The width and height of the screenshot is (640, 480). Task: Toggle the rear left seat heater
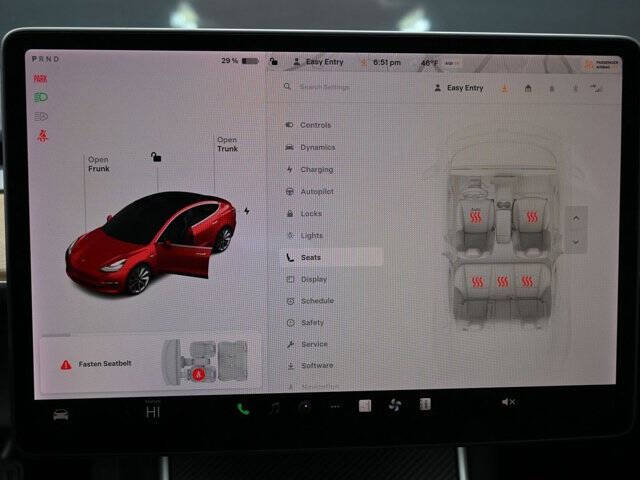(478, 282)
